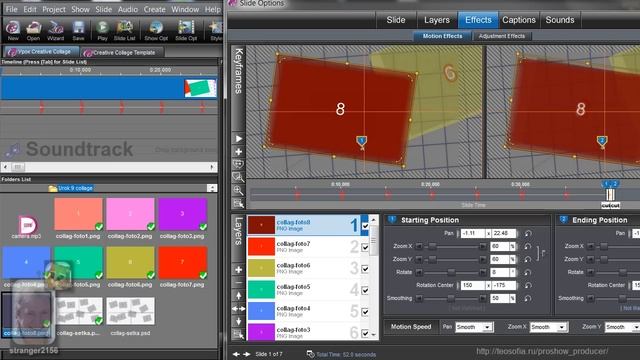Reset Starting Position Zoom Y value
Viewport: 640px width, 360px height.
[x=528, y=259]
